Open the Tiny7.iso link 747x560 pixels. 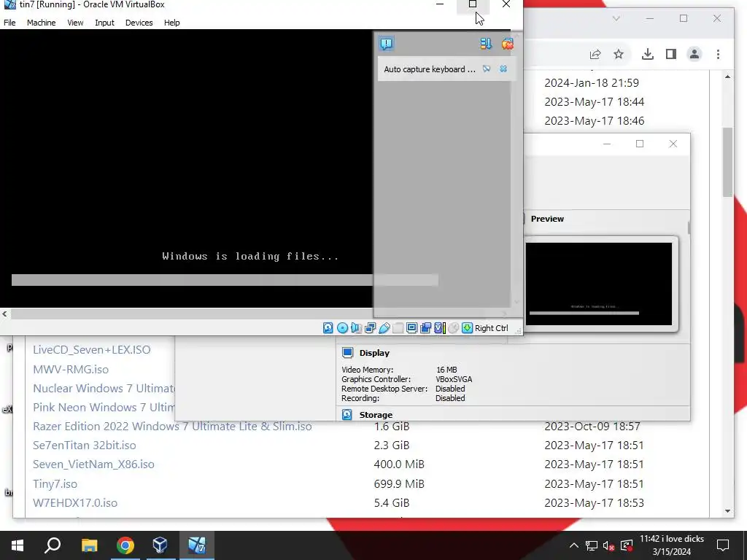55,484
